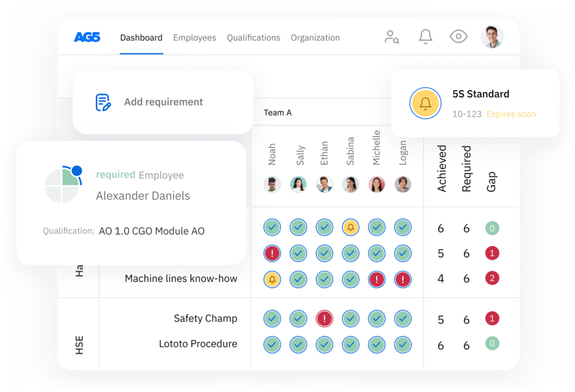Toggle Sally's check for Safety Champ
The width and height of the screenshot is (575, 392).
click(x=298, y=318)
